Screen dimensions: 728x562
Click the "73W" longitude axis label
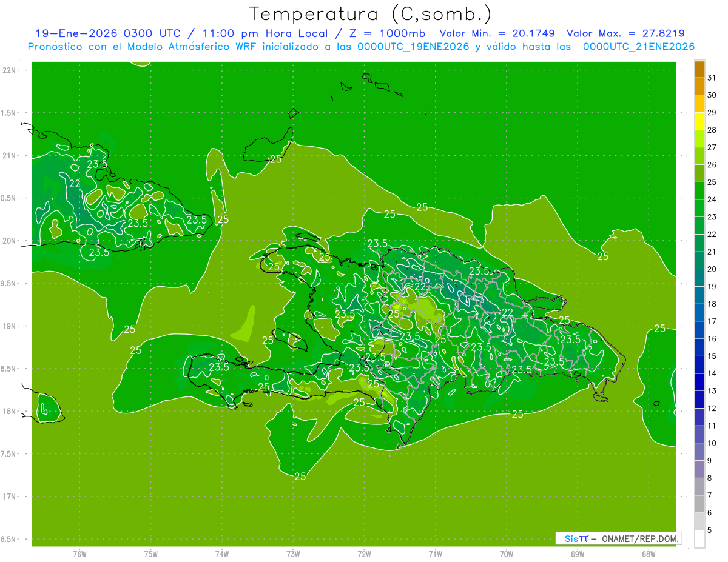(293, 554)
